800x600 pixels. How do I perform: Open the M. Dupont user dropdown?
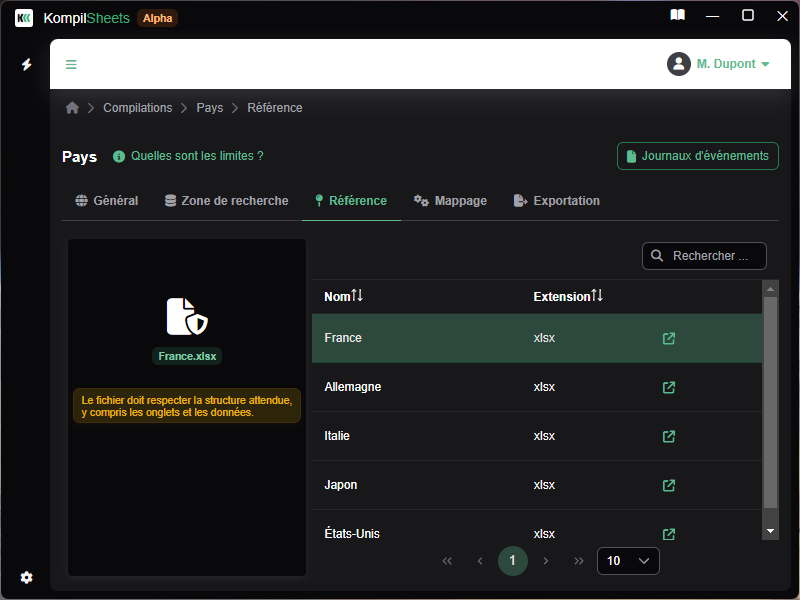[x=719, y=64]
